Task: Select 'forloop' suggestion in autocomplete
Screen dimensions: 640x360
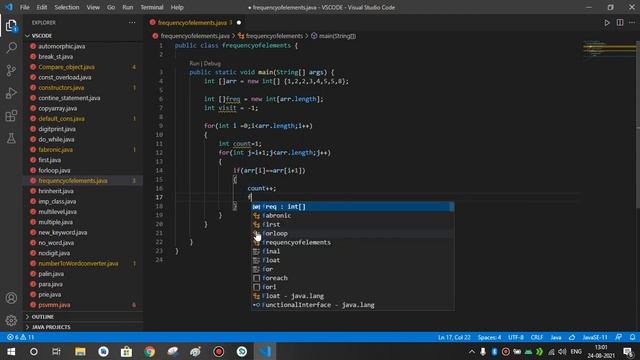Action: tap(353, 233)
